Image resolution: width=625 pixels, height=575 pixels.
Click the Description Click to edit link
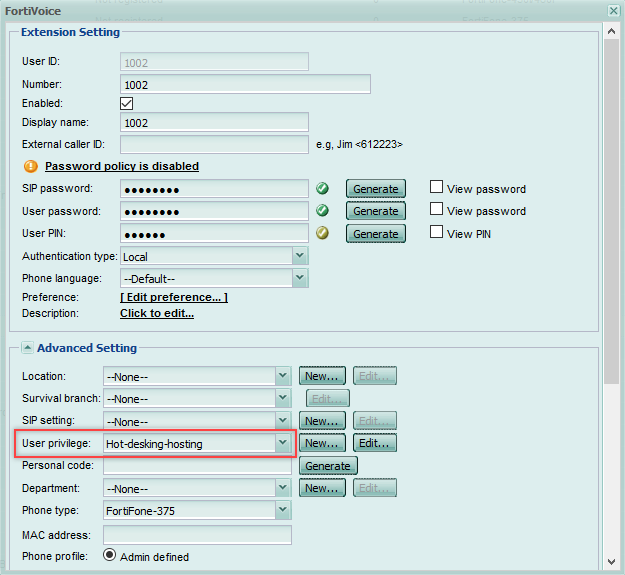157,313
